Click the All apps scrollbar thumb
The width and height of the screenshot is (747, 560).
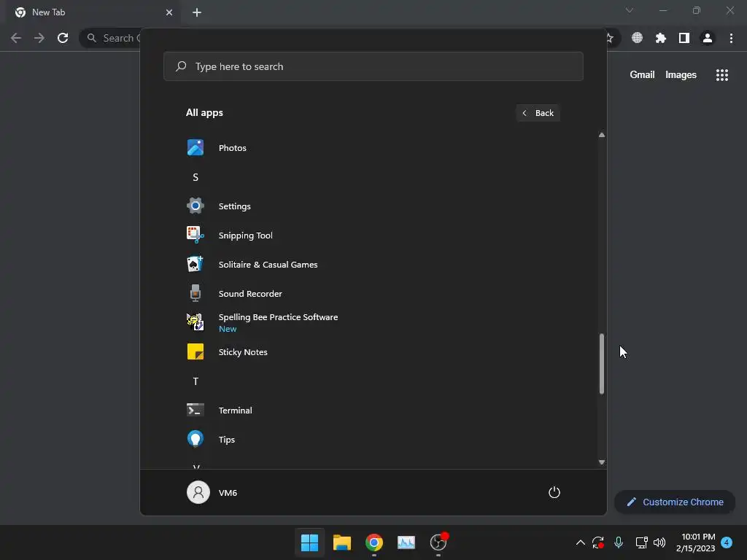[602, 363]
